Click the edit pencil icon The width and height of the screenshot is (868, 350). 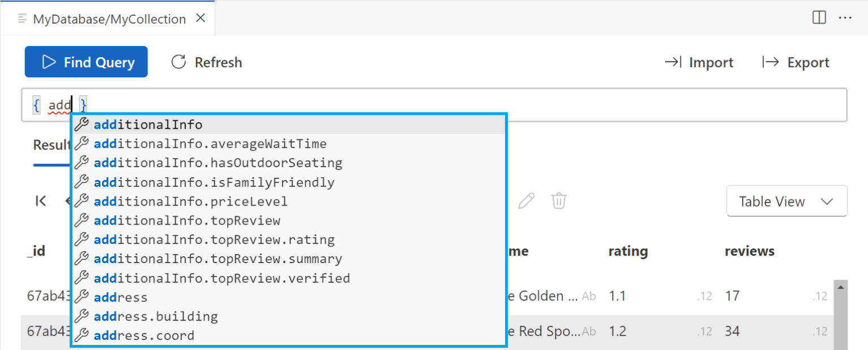[x=526, y=201]
